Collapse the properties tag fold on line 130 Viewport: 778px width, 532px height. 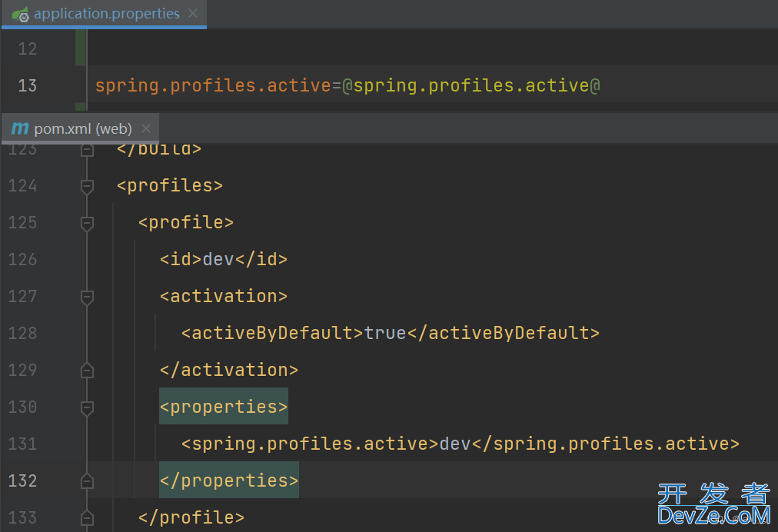[88, 408]
